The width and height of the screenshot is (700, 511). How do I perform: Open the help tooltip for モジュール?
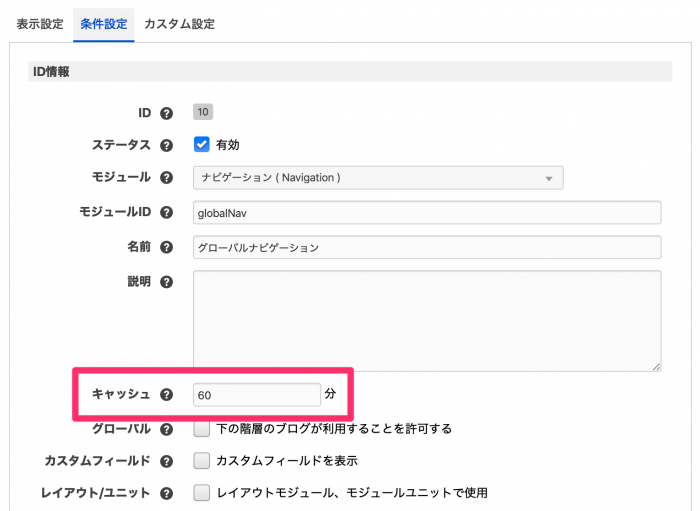(x=167, y=178)
